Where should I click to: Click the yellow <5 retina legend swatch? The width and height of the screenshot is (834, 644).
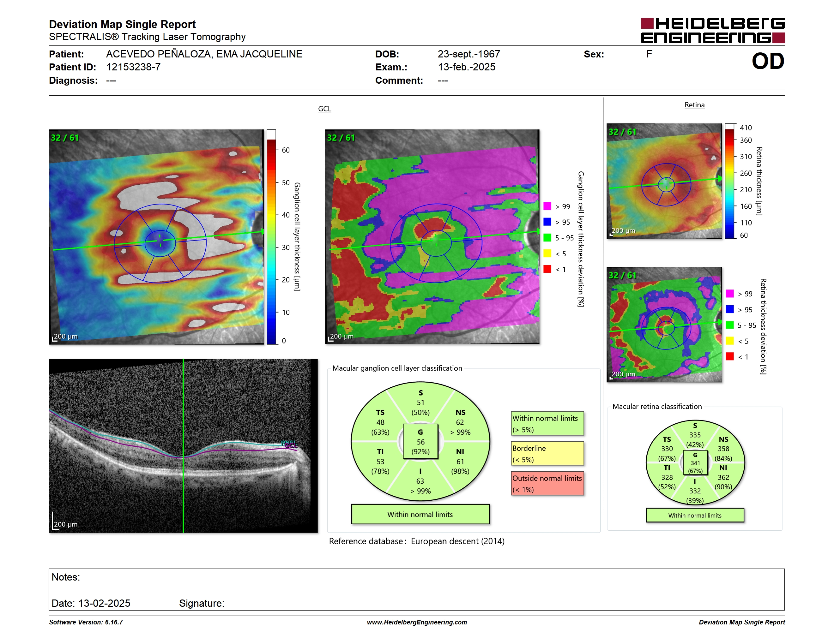tap(730, 341)
